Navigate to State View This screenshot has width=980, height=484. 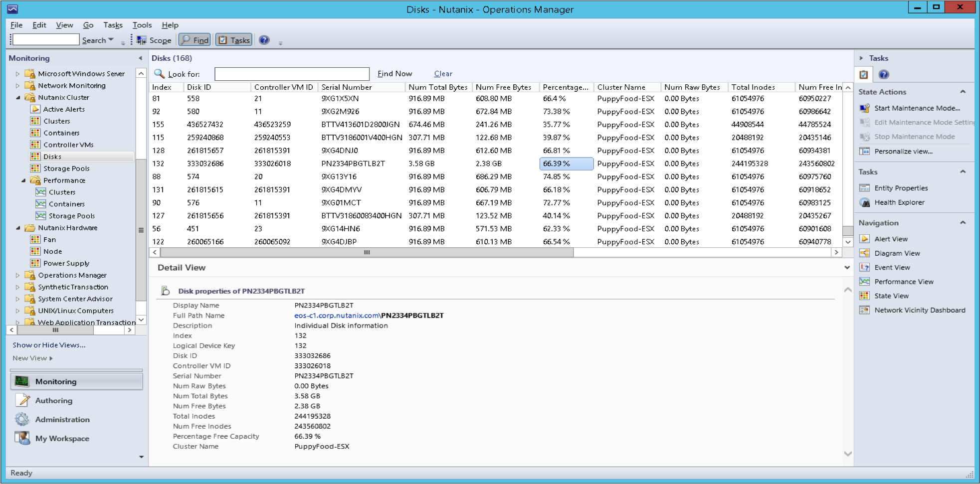pos(891,296)
